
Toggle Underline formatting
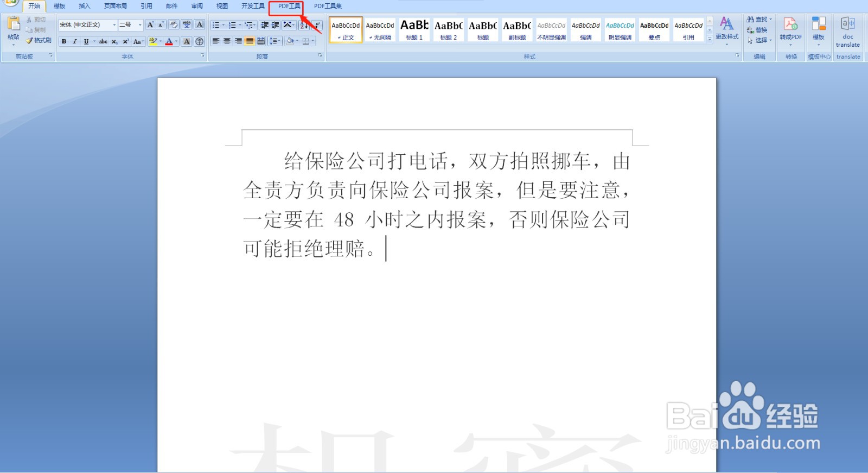[x=86, y=41]
